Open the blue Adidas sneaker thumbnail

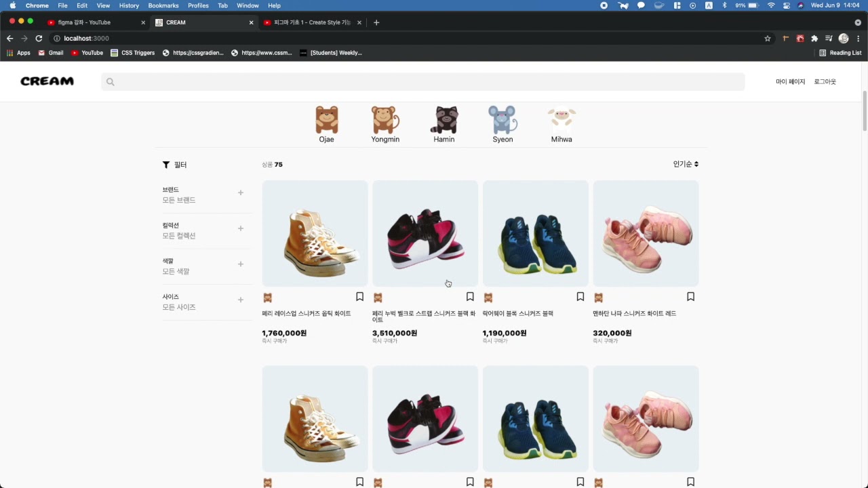pos(535,233)
